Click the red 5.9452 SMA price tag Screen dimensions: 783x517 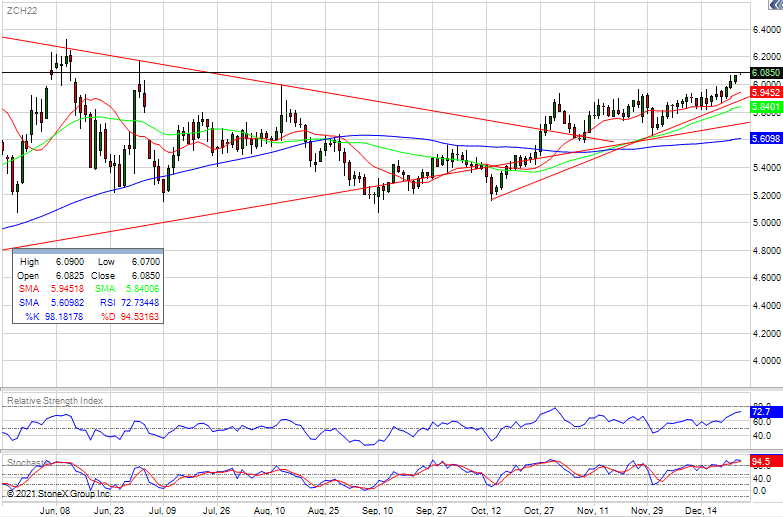[766, 92]
